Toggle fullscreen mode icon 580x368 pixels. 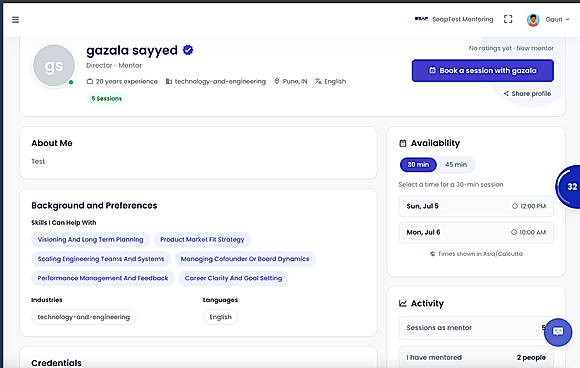(x=508, y=19)
